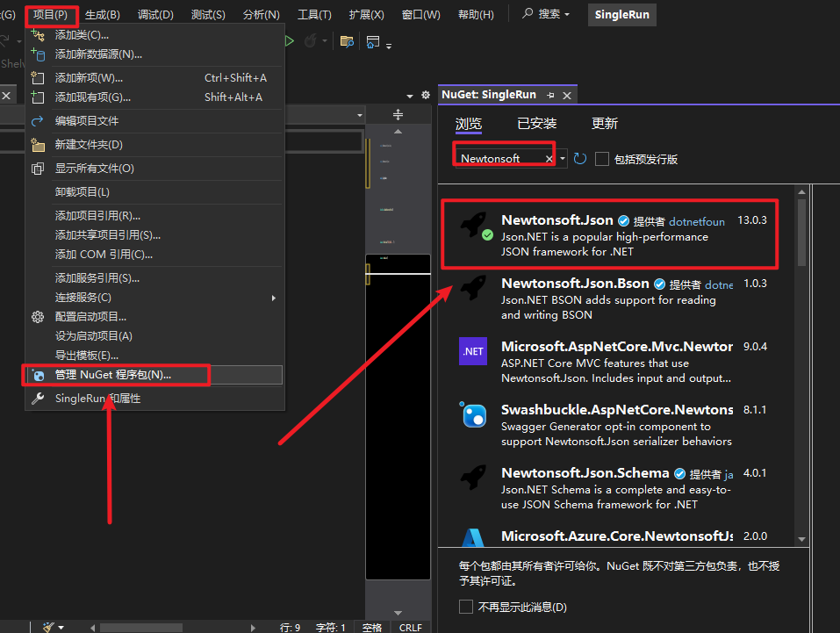Close the NuGet: SingleRun tab
The image size is (840, 633).
point(567,96)
